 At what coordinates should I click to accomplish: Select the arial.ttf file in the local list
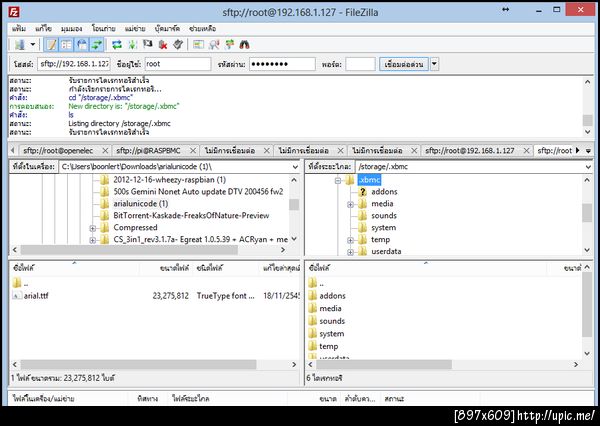[x=36, y=296]
